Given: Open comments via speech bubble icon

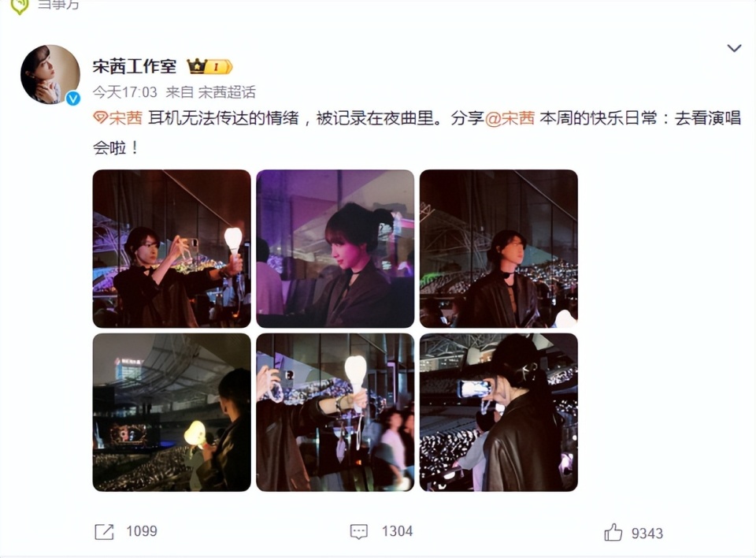Looking at the screenshot, I should tap(359, 532).
